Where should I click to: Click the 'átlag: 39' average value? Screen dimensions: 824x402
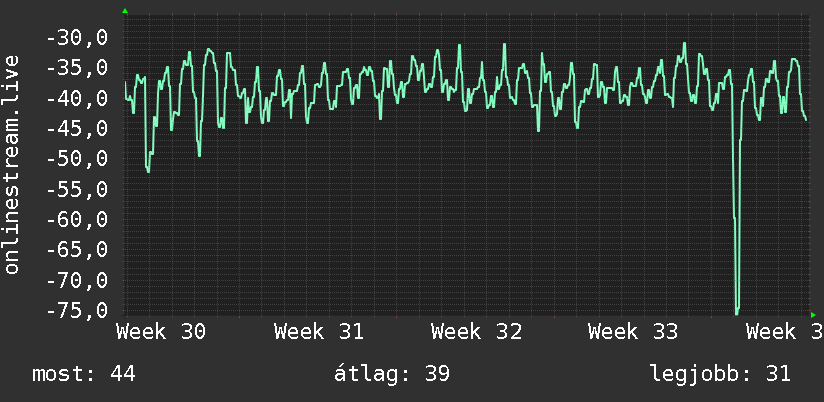click(392, 374)
